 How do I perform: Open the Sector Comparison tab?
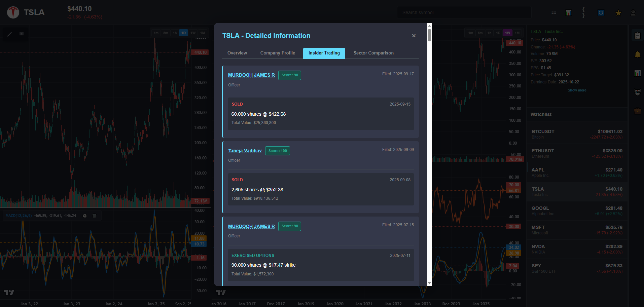373,53
